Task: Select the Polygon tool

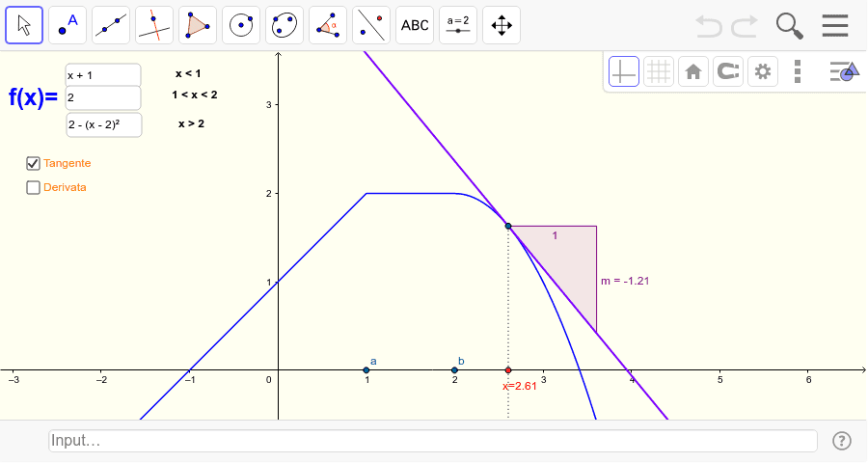Action: 198,25
